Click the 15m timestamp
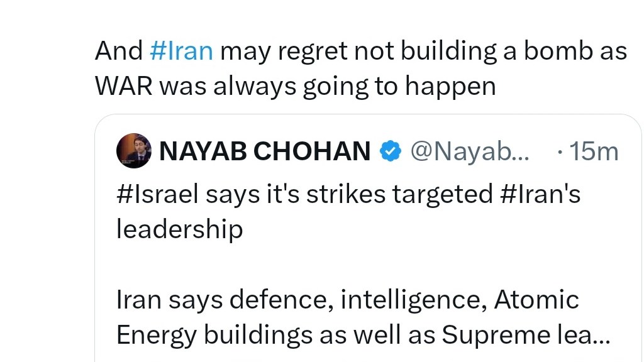644x362 pixels. 593,151
